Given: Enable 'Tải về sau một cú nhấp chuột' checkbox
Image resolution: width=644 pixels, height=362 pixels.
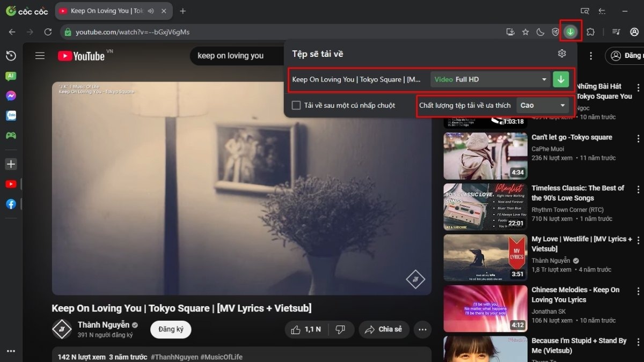Looking at the screenshot, I should point(296,105).
